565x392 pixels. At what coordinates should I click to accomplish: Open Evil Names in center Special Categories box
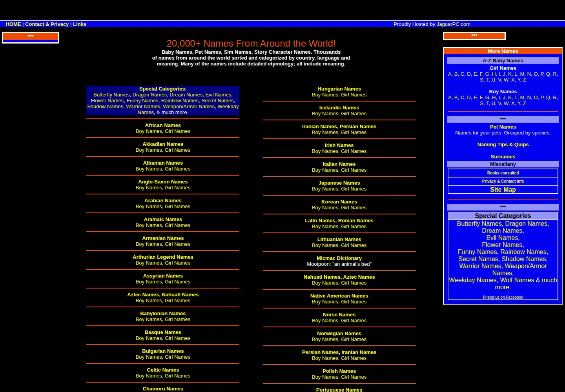(218, 95)
